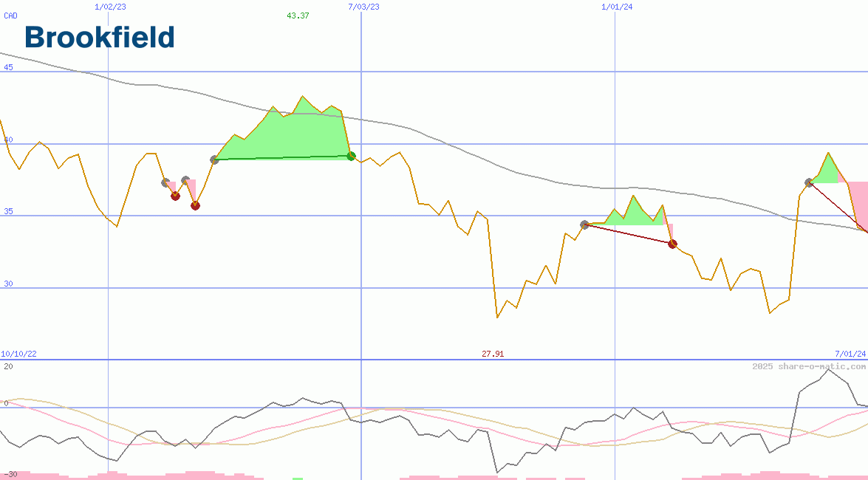This screenshot has height=480, width=868.
Task: Click the gray dot starting the long dark red trendline
Action: (x=584, y=224)
